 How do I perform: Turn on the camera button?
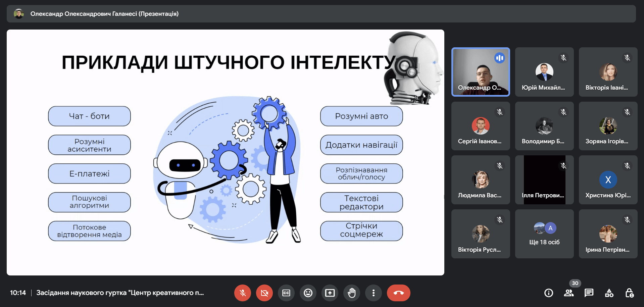point(264,293)
